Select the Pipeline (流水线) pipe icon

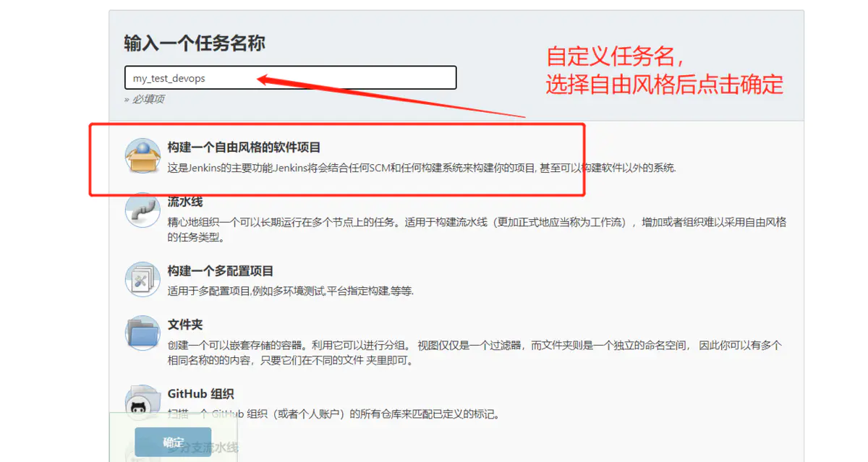pyautogui.click(x=142, y=212)
